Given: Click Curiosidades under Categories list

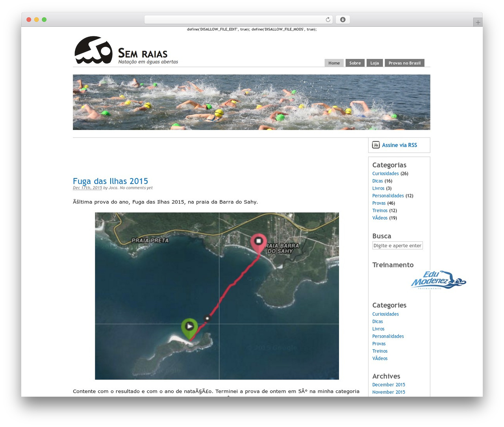Looking at the screenshot, I should 385,314.
